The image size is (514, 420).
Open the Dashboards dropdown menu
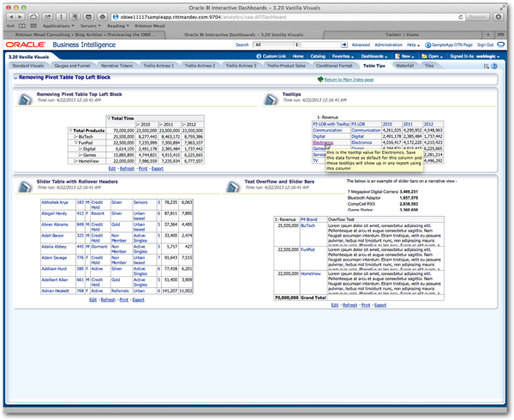tap(374, 57)
